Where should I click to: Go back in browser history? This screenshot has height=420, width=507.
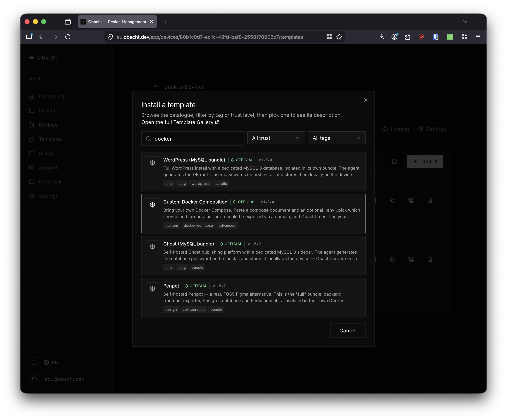[42, 37]
